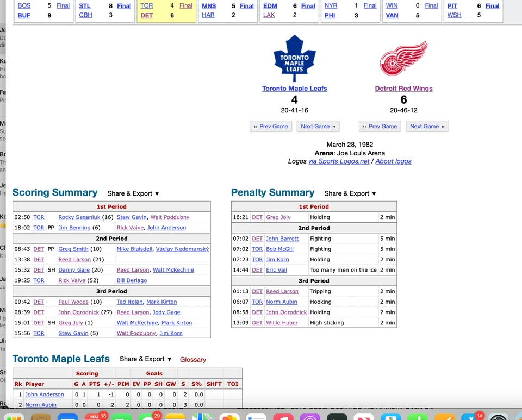The height and width of the screenshot is (420, 522).
Task: Open John Anderson in Toronto stats table
Action: pyautogui.click(x=45, y=394)
